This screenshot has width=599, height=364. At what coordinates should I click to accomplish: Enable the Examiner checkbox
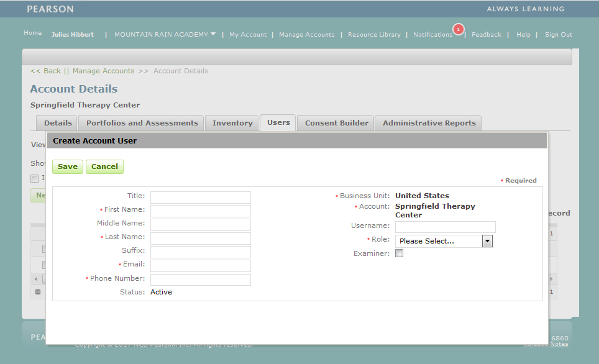tap(400, 253)
